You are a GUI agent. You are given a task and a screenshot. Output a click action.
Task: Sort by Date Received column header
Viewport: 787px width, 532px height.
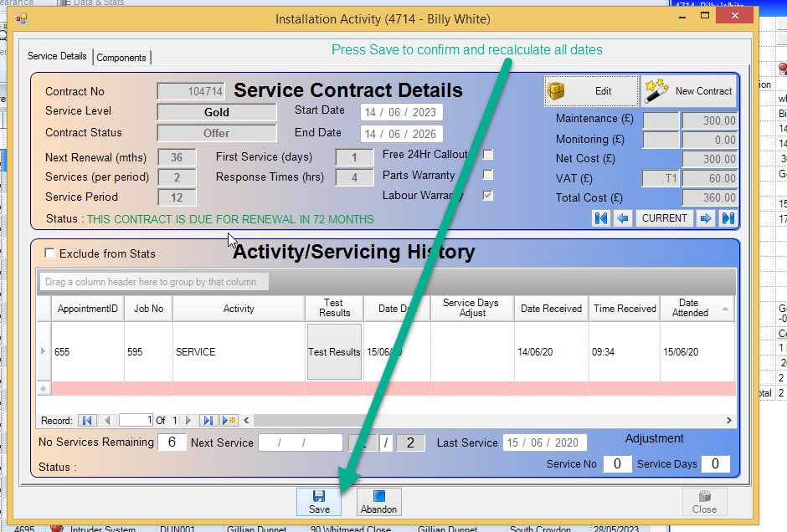coord(551,309)
